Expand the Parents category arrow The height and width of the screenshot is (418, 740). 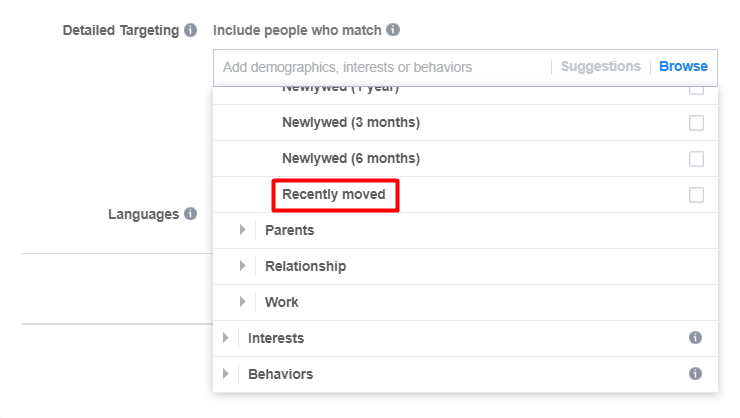tap(243, 230)
